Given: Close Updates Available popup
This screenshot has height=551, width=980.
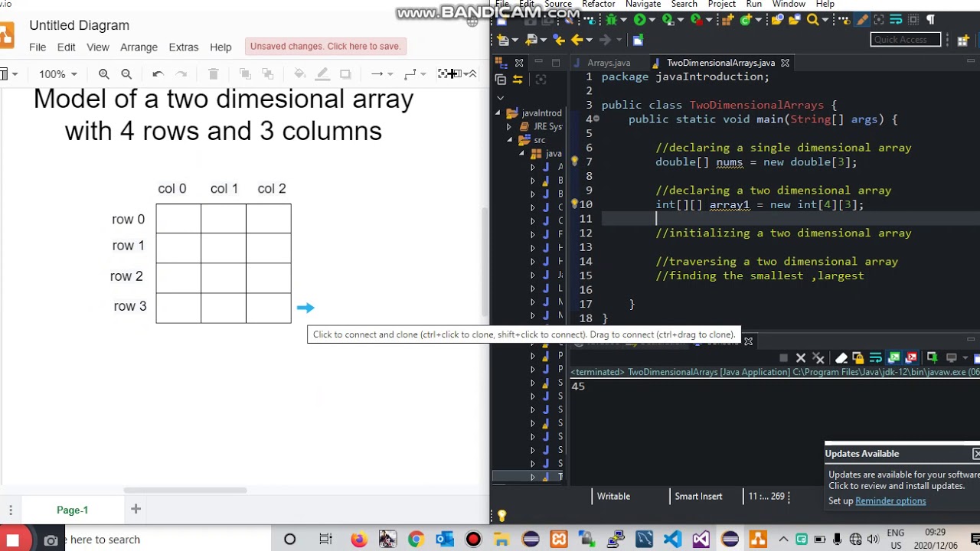Looking at the screenshot, I should [976, 454].
